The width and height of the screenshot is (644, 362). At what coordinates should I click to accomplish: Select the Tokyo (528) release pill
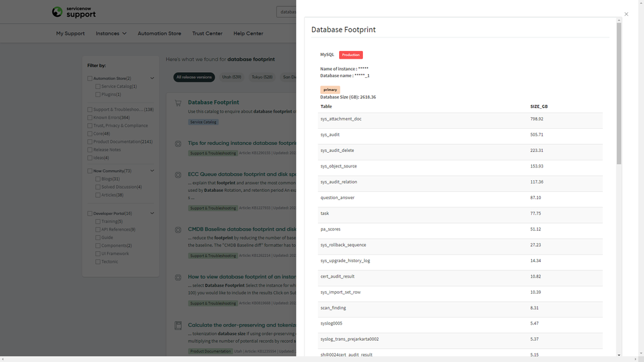coord(262,77)
